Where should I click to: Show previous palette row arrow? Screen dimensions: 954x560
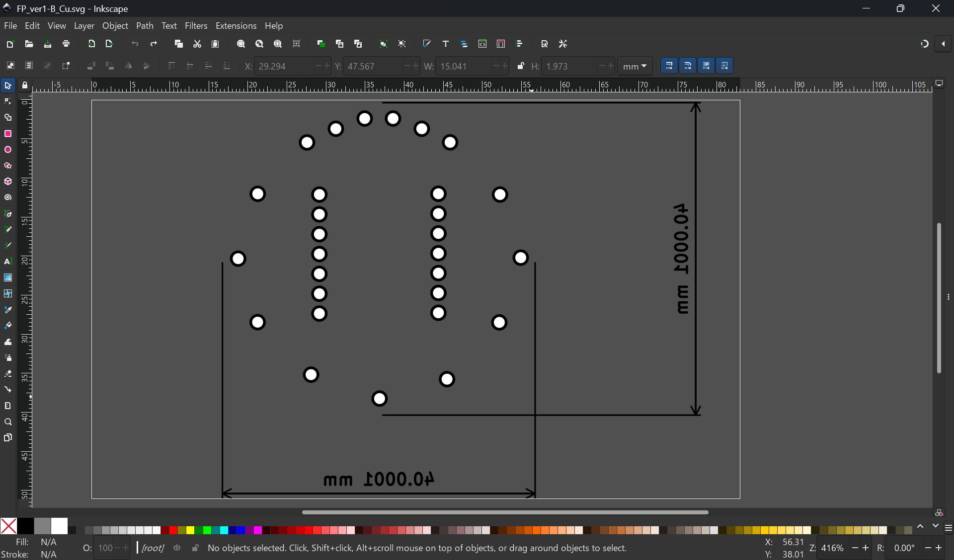click(920, 526)
